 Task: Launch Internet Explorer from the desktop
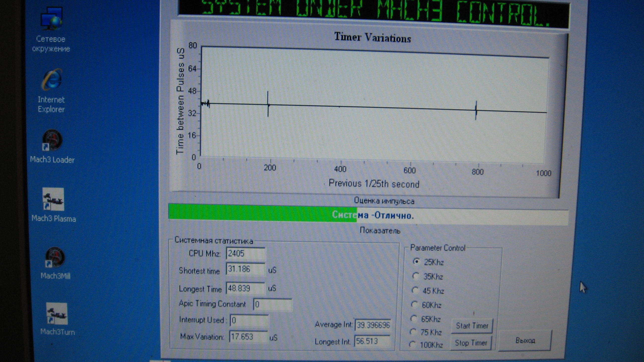(x=52, y=80)
